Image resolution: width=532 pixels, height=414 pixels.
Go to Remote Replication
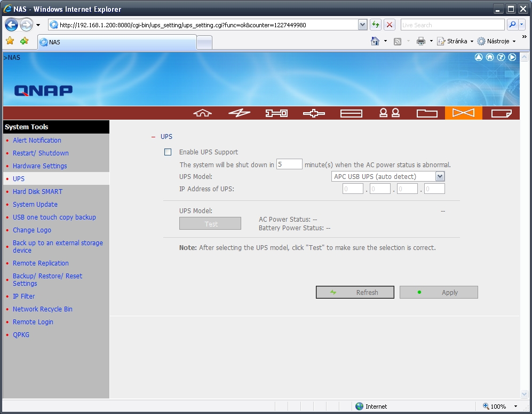pos(41,263)
